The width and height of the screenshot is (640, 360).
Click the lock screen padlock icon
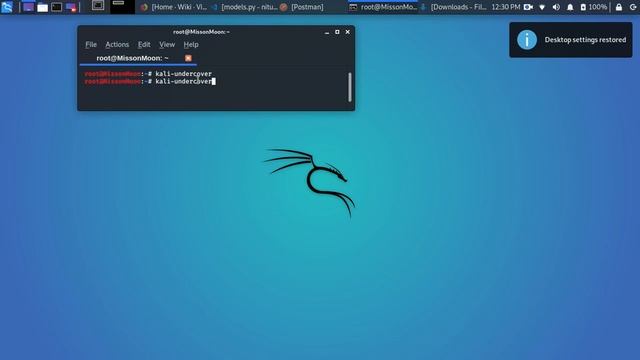pyautogui.click(x=619, y=7)
